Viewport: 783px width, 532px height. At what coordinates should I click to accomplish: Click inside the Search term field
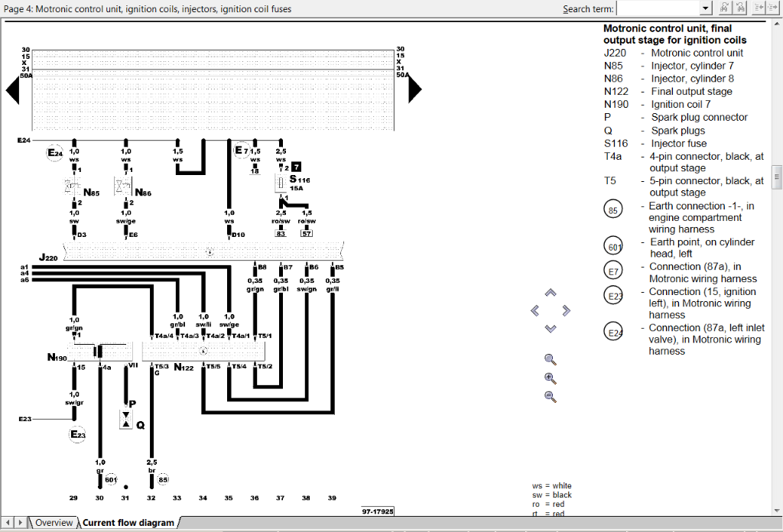point(658,8)
